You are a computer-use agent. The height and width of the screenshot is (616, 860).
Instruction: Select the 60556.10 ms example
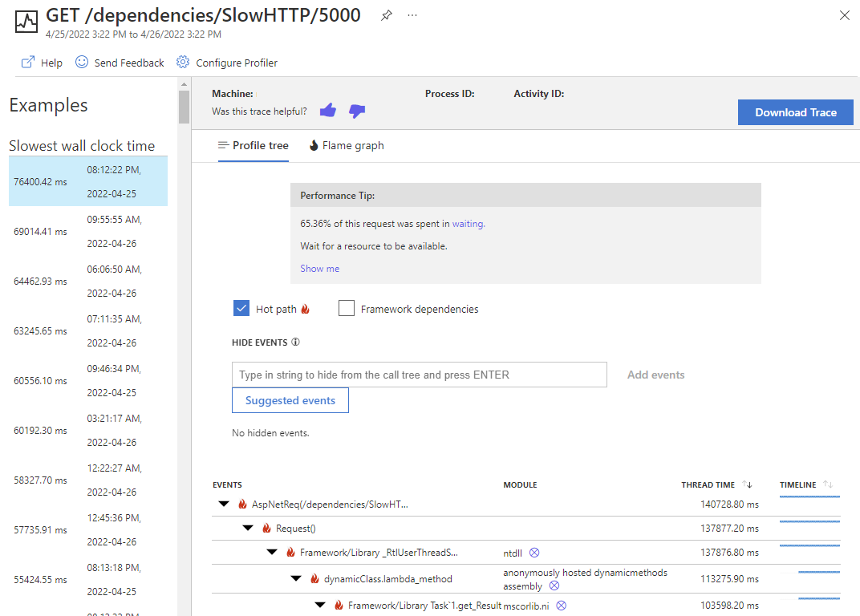pyautogui.click(x=87, y=381)
